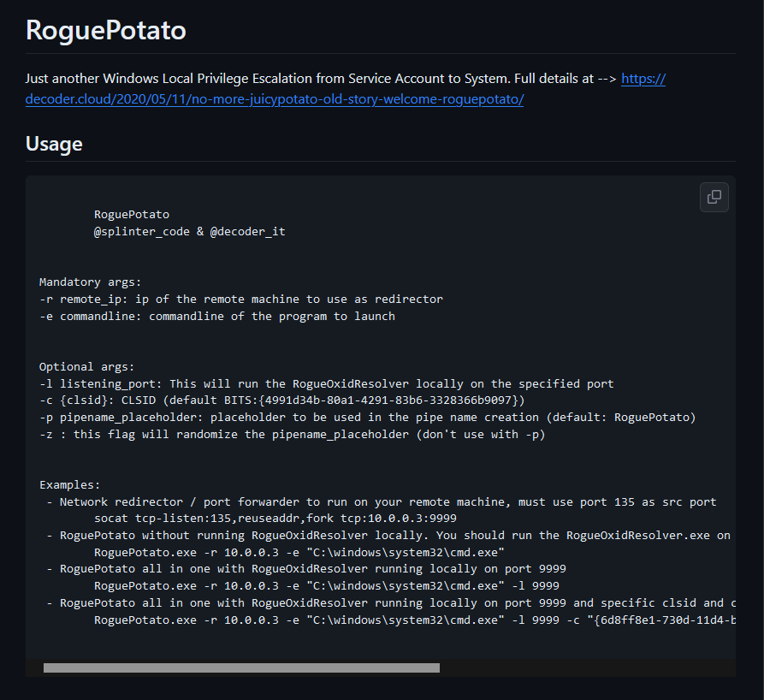This screenshot has width=764, height=700.
Task: Click the "-r remote_ip" argument line
Action: pyautogui.click(x=241, y=300)
